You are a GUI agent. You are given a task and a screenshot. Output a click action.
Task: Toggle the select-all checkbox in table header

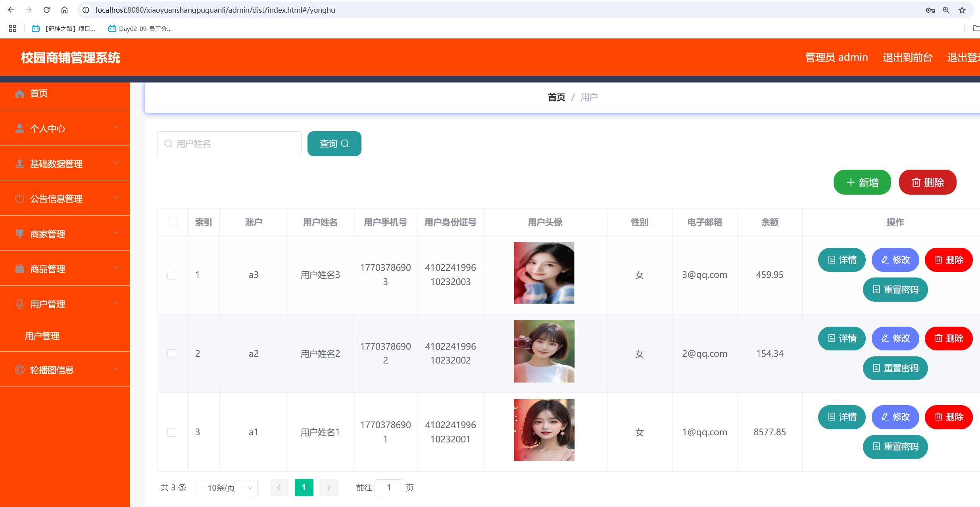[x=173, y=222]
